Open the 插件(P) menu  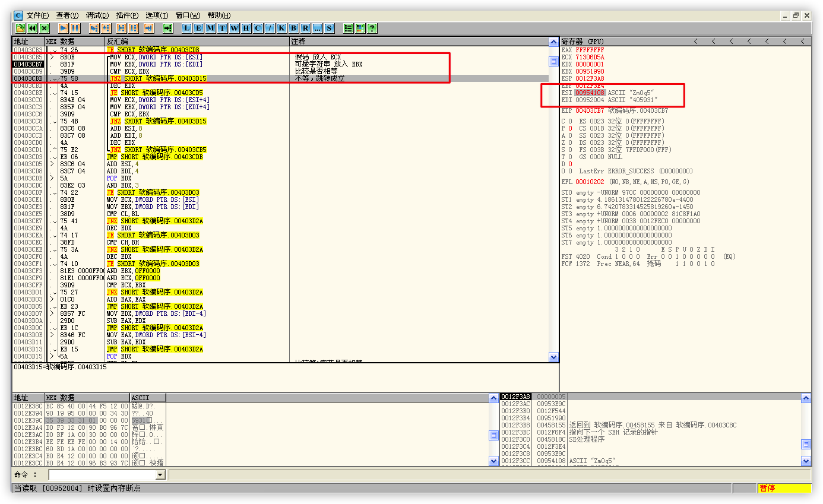[x=127, y=15]
